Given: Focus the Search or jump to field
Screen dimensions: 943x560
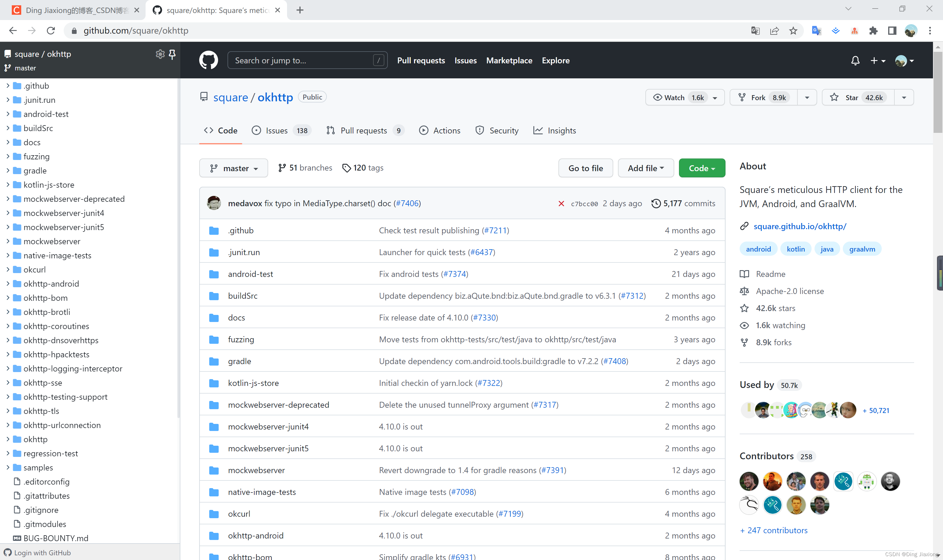Looking at the screenshot, I should point(307,60).
